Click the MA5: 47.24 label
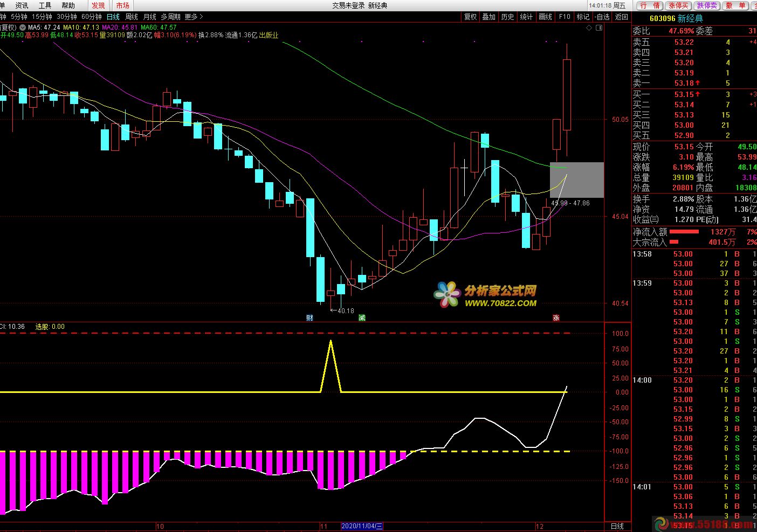The width and height of the screenshot is (757, 532). coord(44,27)
